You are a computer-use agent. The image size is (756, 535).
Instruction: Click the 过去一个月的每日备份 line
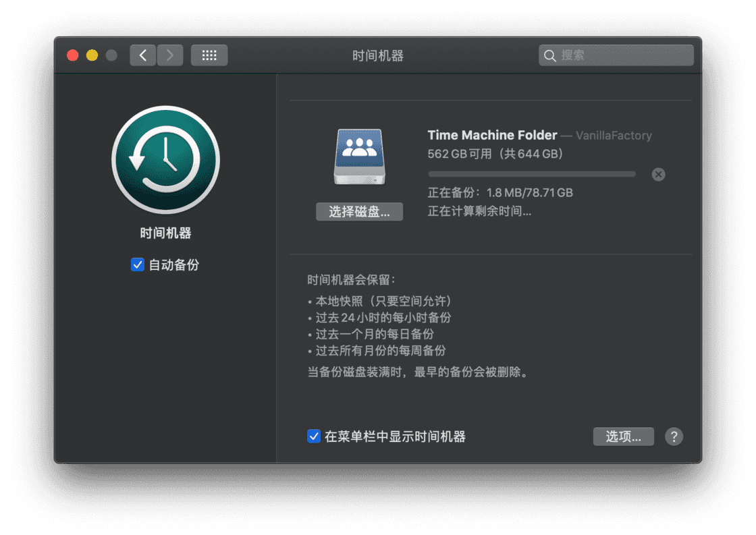coord(371,334)
